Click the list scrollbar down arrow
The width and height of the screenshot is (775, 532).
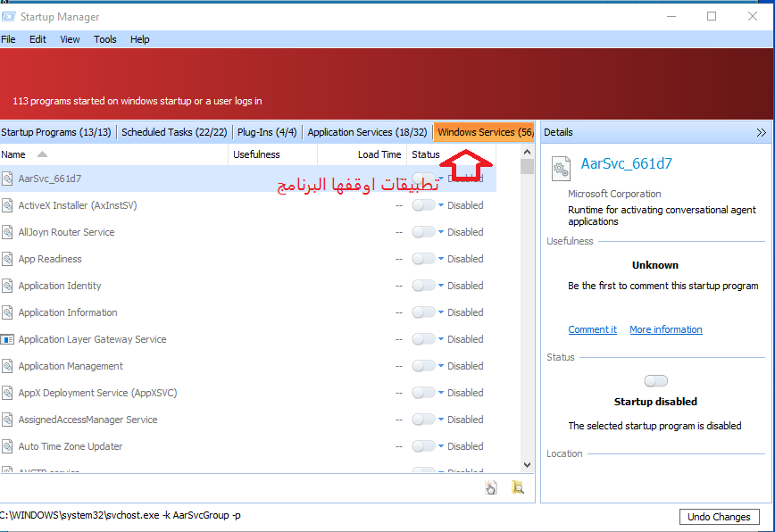(x=528, y=465)
